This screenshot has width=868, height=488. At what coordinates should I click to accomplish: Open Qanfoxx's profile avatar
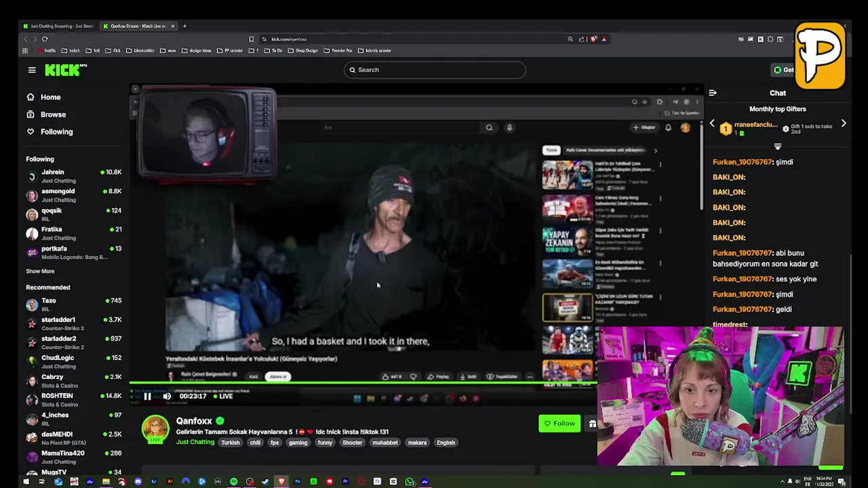pyautogui.click(x=155, y=429)
